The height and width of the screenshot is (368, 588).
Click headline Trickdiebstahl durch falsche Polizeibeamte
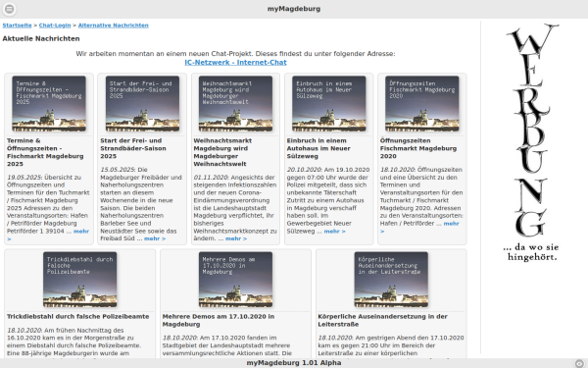point(78,317)
